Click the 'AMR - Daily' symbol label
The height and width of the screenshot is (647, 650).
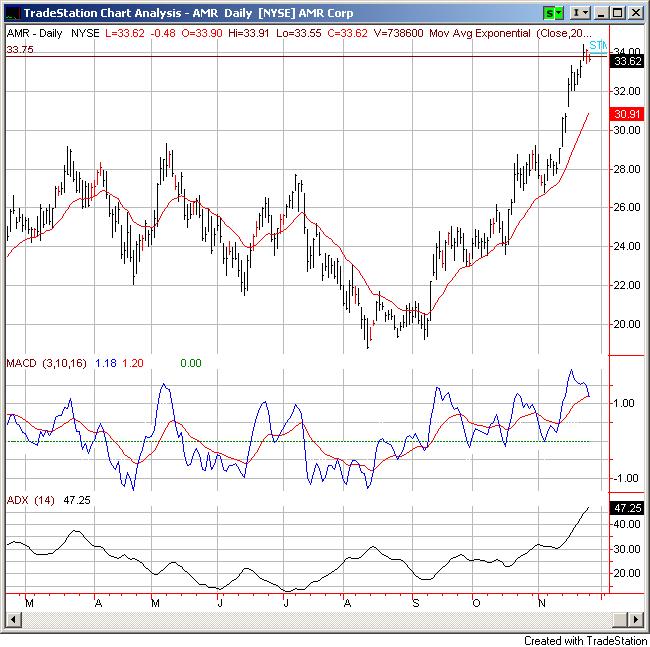[x=34, y=34]
